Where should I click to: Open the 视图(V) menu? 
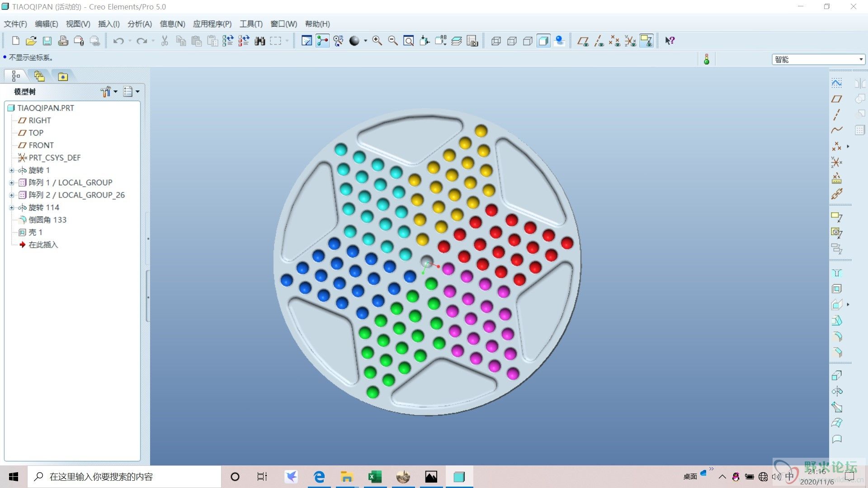[78, 24]
